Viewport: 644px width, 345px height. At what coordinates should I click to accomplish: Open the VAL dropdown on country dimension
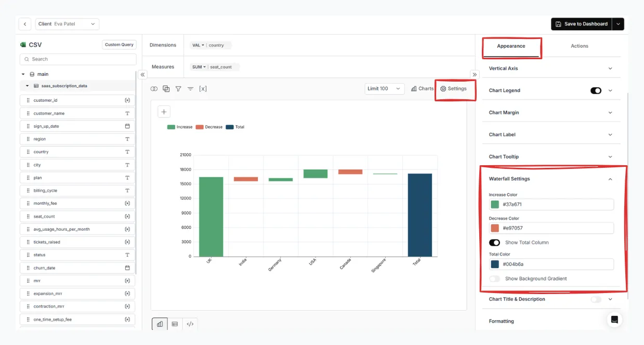(x=198, y=45)
